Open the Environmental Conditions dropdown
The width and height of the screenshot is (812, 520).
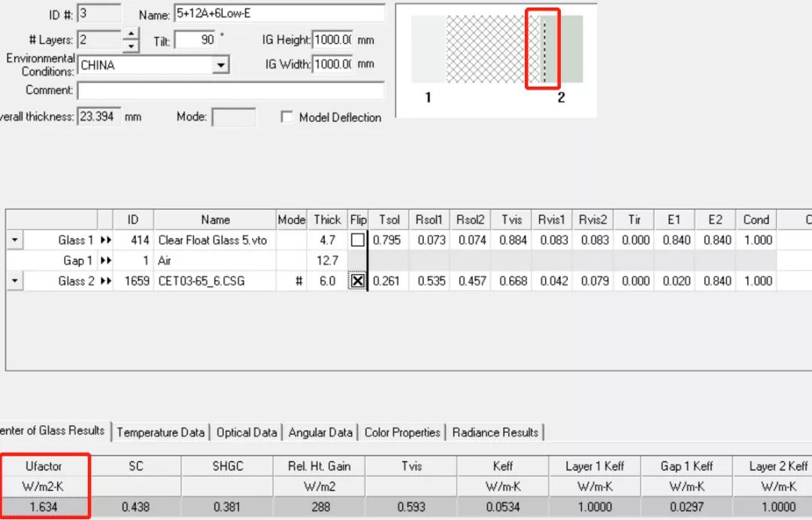click(x=220, y=65)
